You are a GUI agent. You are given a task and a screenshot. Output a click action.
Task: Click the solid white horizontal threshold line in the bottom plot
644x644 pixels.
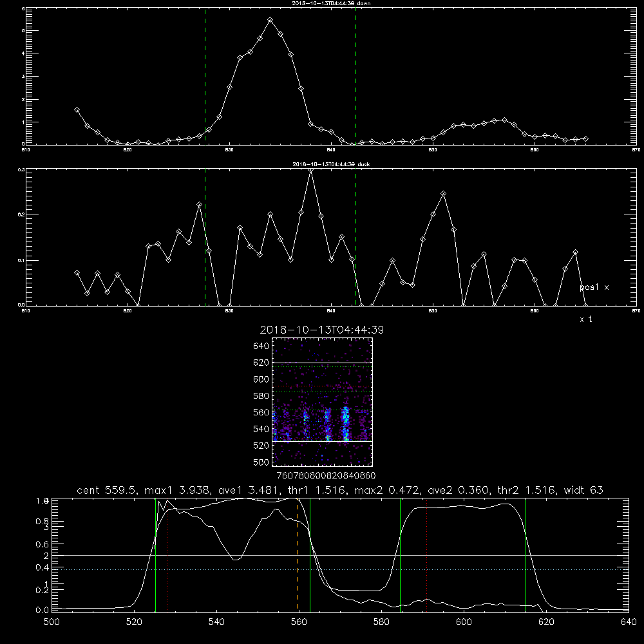coord(340,555)
